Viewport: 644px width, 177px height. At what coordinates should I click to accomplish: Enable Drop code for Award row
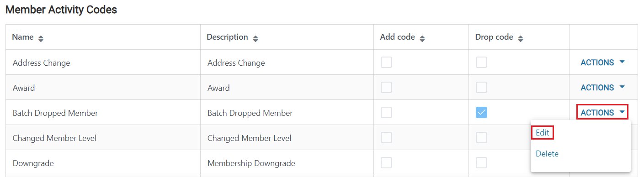coord(481,87)
